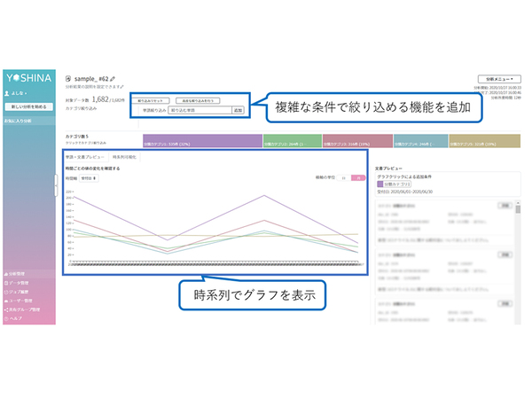
Task: Focus the 単語絞り込み word filter input
Action: point(199,110)
